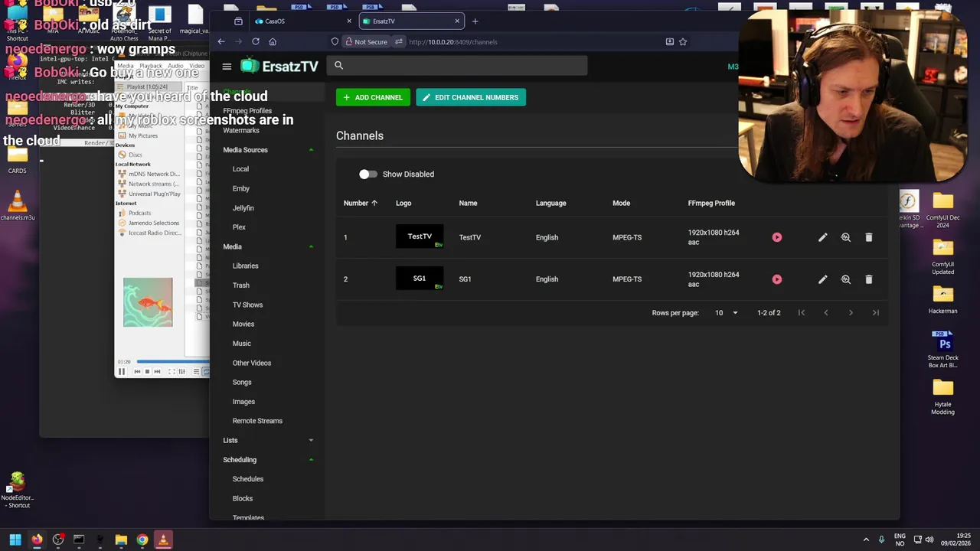Click the ErsatzTV search field

[x=457, y=66]
